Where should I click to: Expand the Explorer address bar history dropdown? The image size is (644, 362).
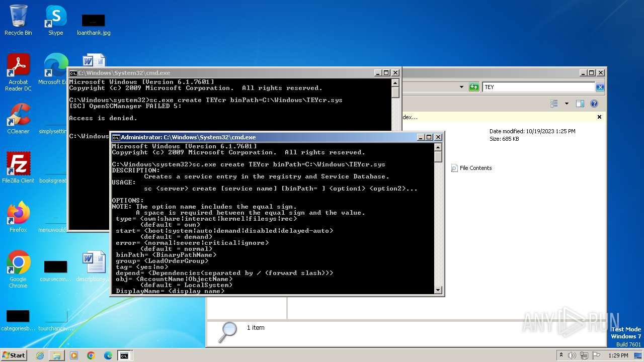tap(461, 87)
